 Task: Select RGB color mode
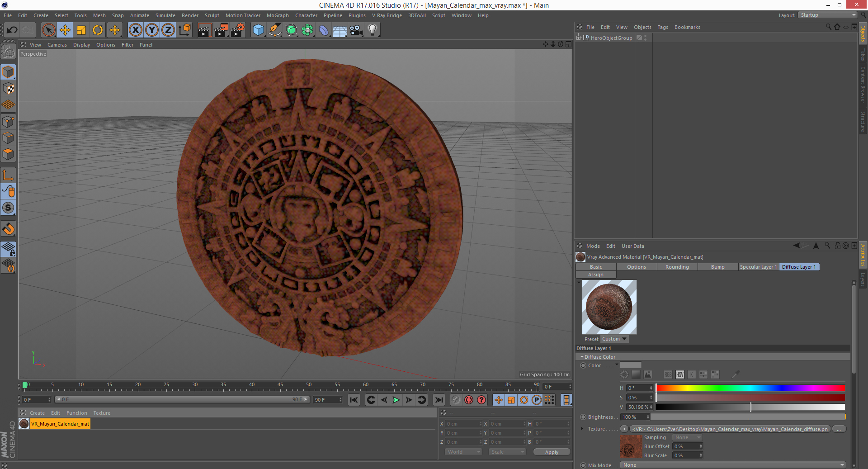pyautogui.click(x=668, y=374)
